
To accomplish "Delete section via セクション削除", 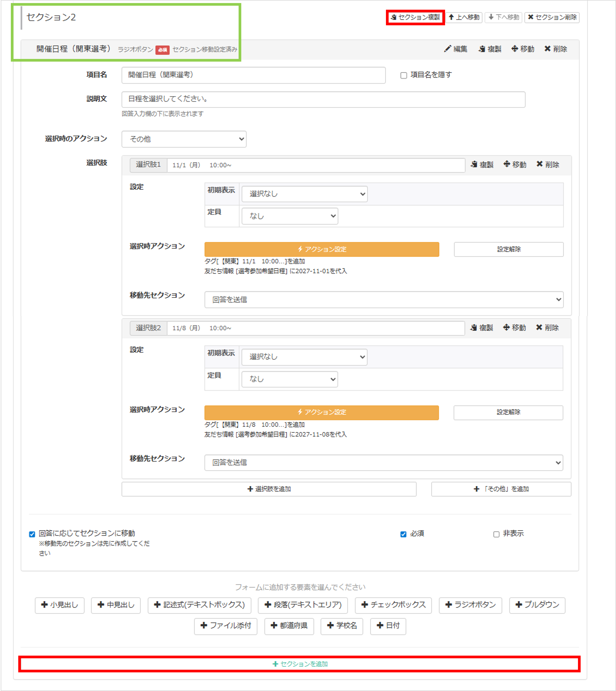I will click(552, 17).
